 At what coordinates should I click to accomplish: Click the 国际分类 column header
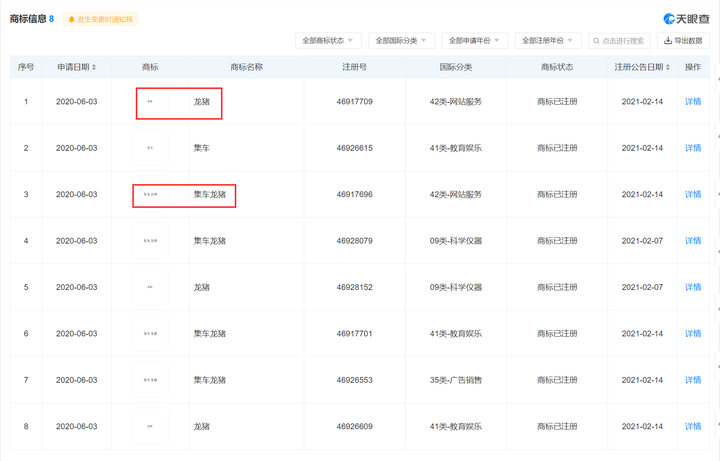456,67
